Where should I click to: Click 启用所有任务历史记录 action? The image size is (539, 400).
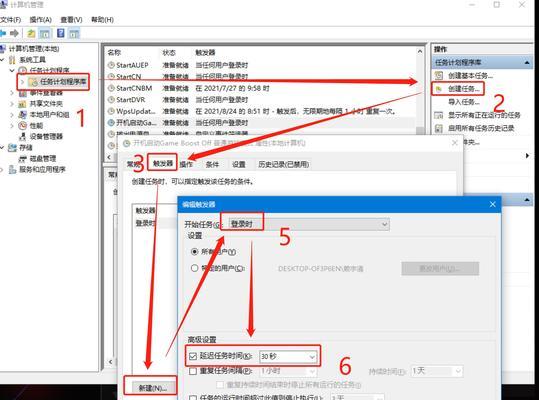pos(481,128)
